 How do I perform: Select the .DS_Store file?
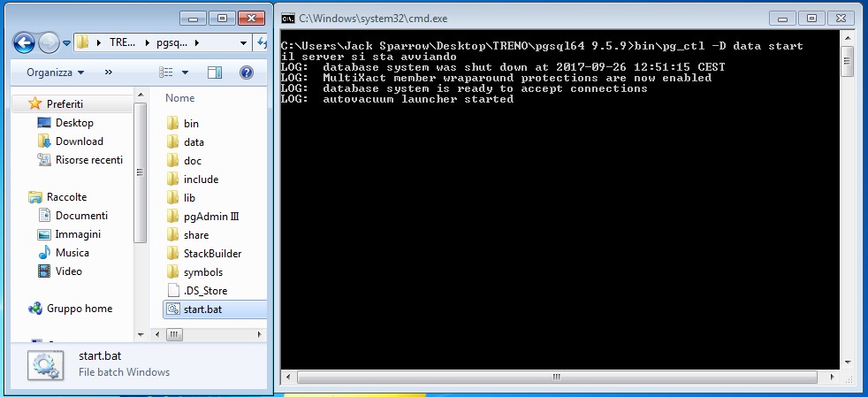pyautogui.click(x=205, y=290)
